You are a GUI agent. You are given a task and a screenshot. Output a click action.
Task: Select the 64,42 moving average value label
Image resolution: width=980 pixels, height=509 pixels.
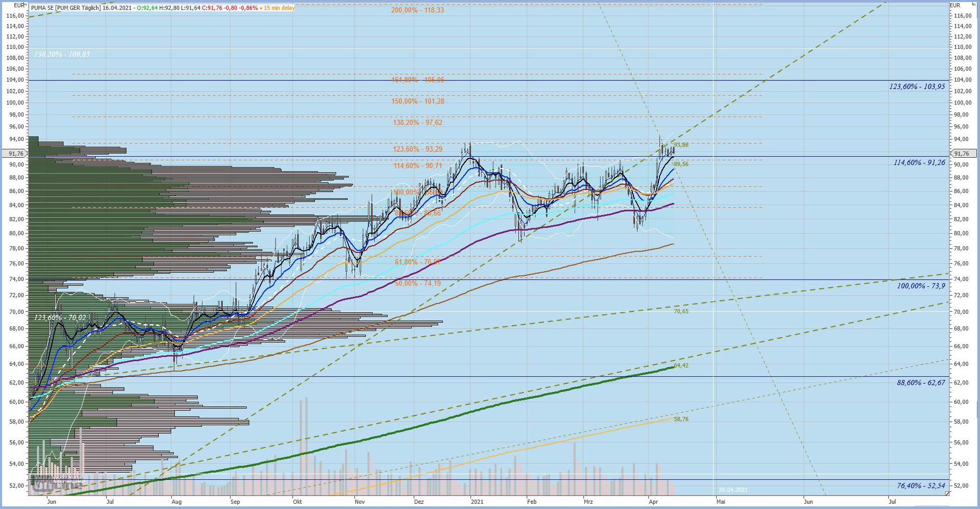tap(681, 365)
